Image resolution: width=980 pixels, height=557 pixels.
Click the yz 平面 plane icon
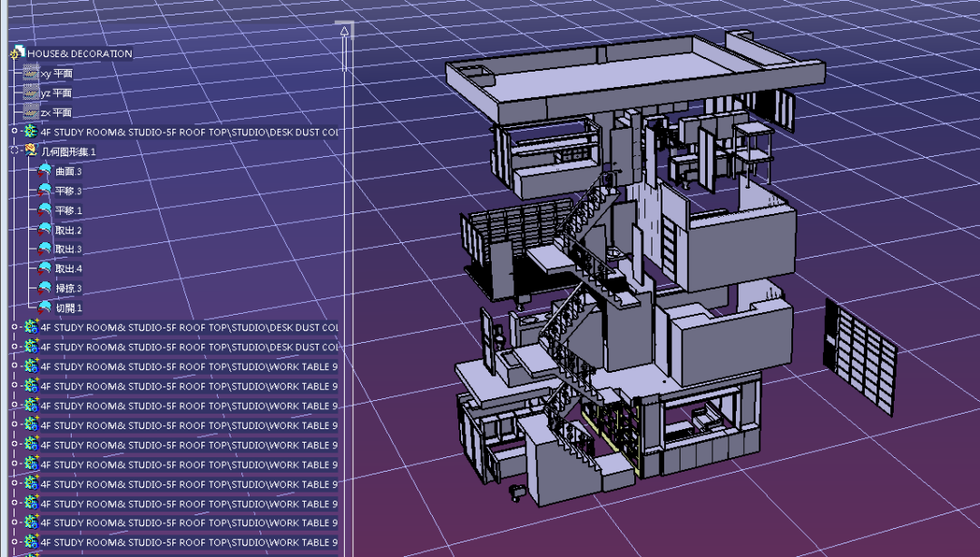[x=31, y=93]
